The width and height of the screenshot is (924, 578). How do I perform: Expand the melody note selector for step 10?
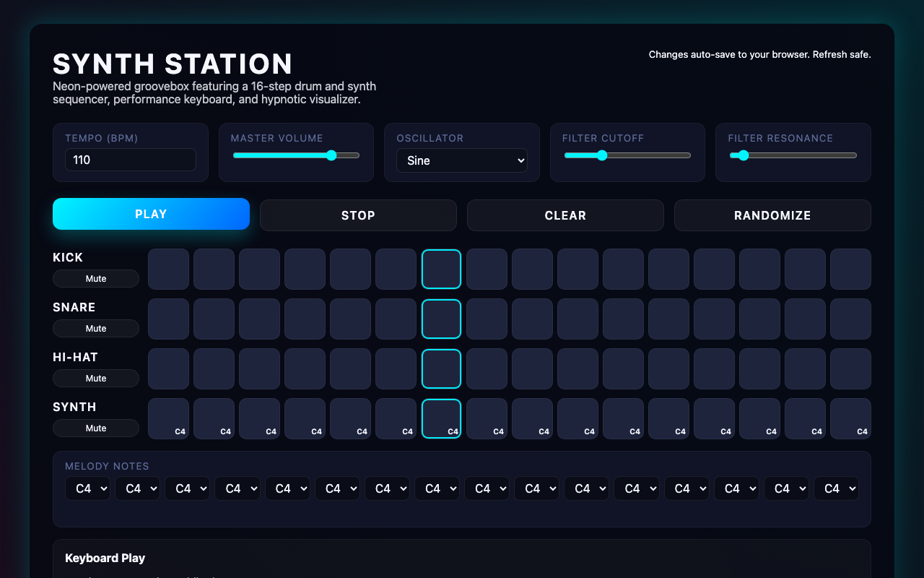click(536, 488)
